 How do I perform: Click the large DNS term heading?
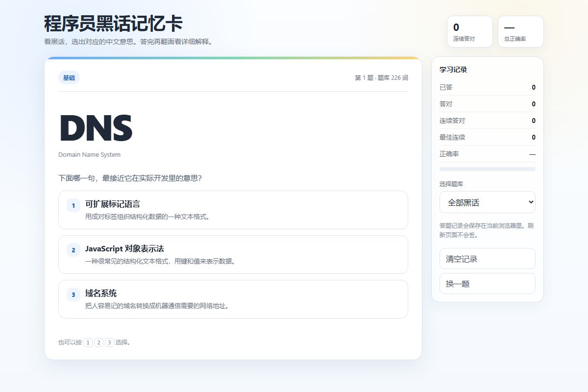[96, 128]
